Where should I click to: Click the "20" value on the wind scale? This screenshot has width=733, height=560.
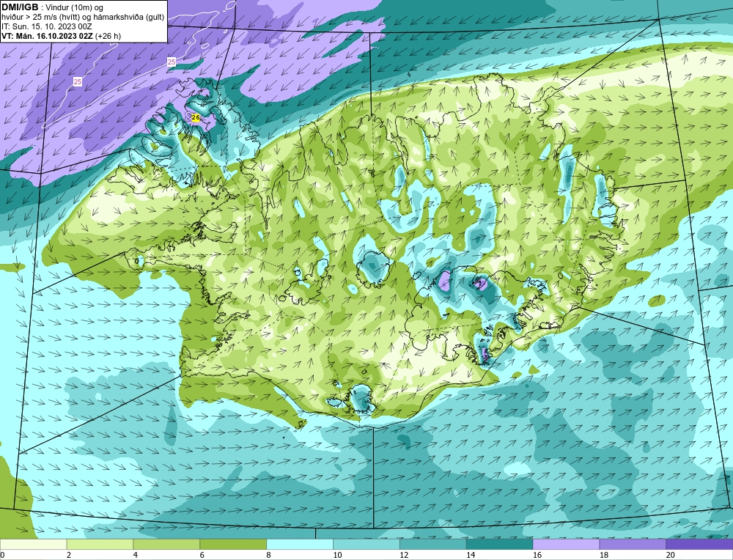[671, 555]
